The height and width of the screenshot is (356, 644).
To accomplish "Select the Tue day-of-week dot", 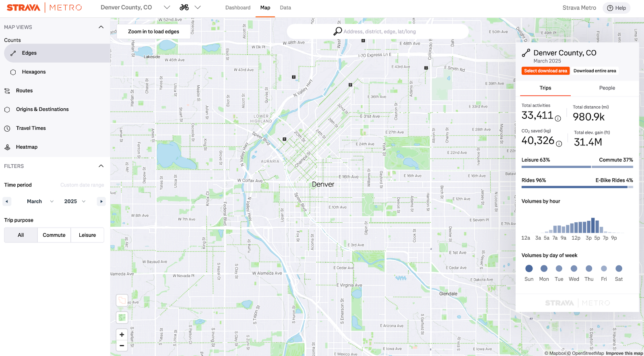I will coord(559,269).
